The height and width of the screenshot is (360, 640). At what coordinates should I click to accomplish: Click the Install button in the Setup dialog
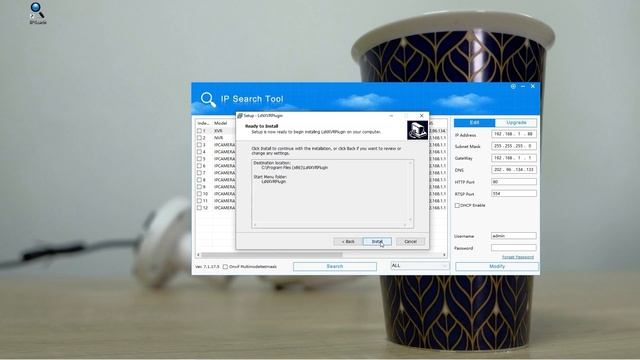coord(377,242)
